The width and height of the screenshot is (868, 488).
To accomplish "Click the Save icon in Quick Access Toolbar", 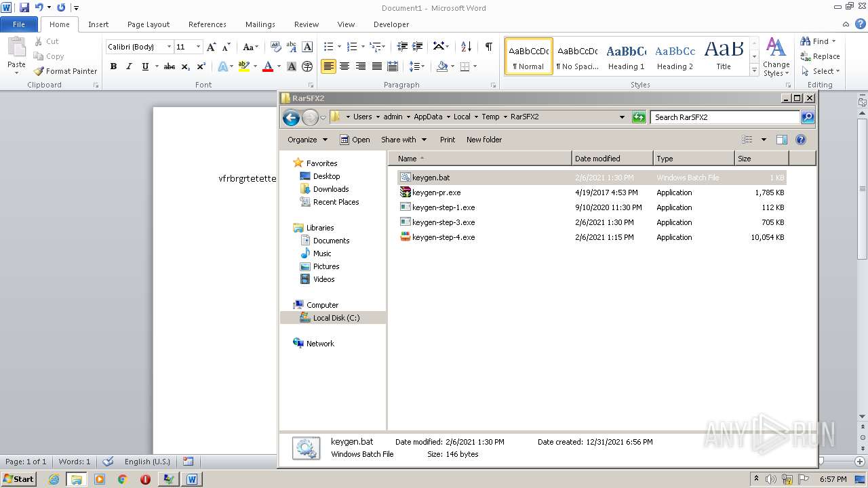I will click(x=24, y=7).
